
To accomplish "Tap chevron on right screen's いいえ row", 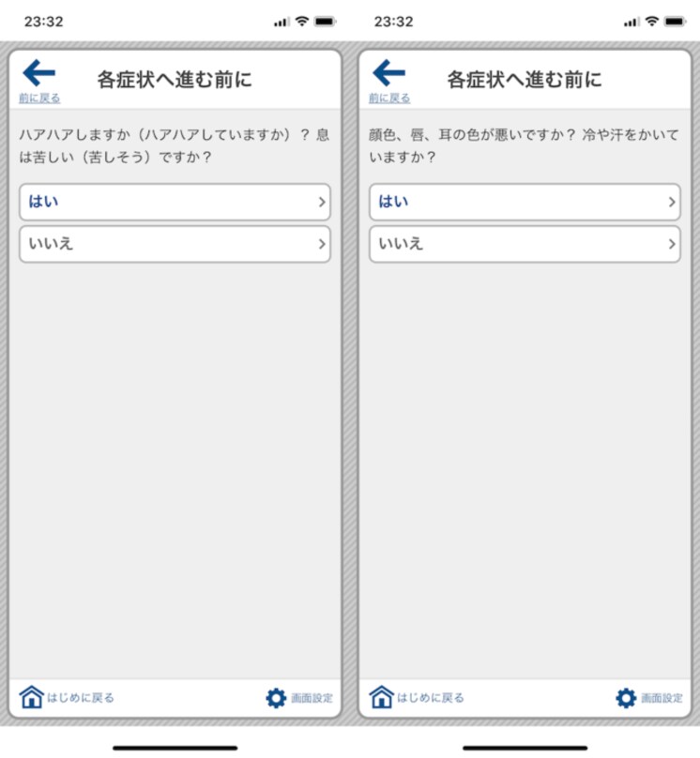I will 672,244.
